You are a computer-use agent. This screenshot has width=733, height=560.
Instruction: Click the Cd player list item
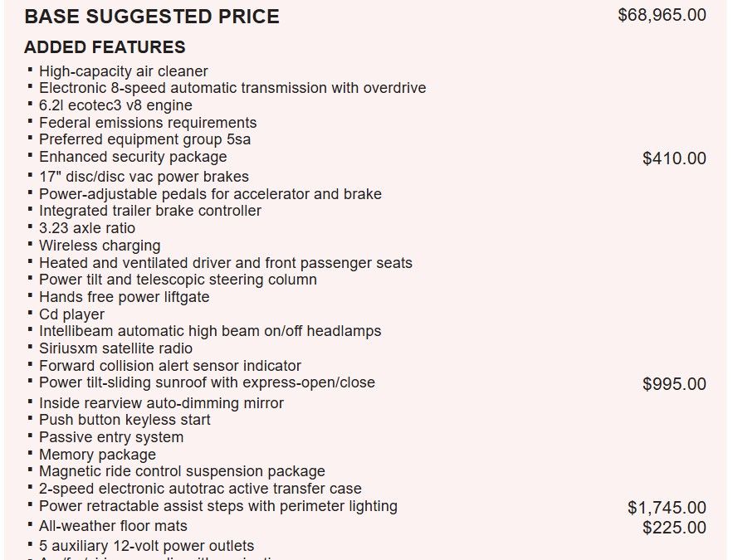point(72,314)
